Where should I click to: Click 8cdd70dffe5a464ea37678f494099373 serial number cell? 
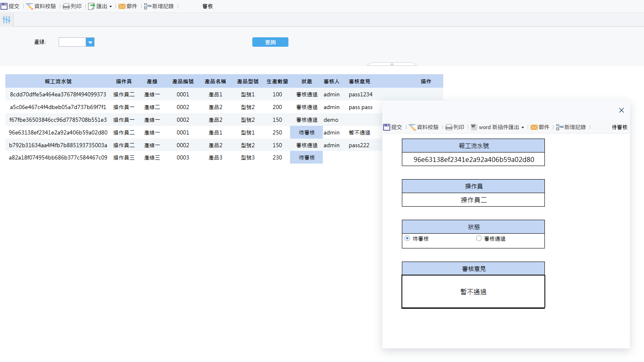[58, 94]
